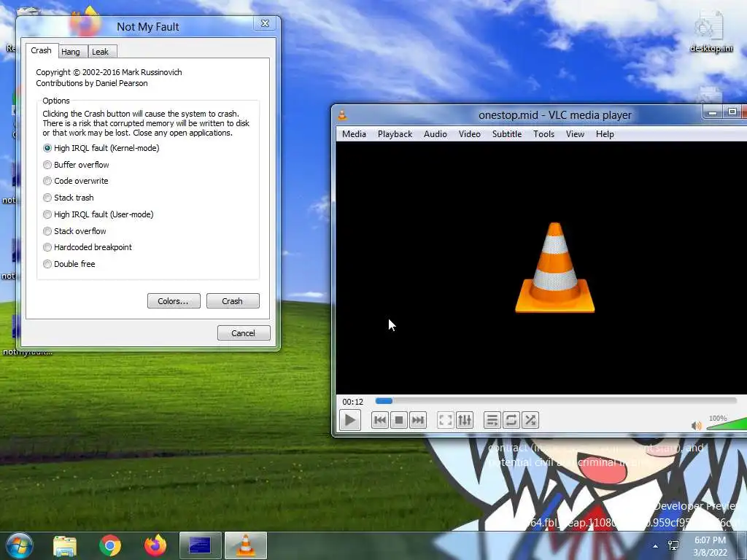Image resolution: width=747 pixels, height=560 pixels.
Task: Click the VLC Play button
Action: [349, 421]
